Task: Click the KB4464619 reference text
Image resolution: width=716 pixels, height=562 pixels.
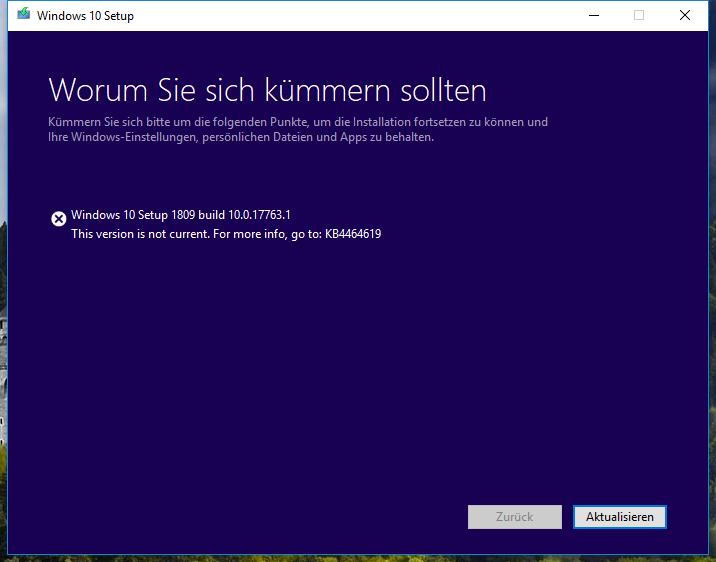Action: 353,234
